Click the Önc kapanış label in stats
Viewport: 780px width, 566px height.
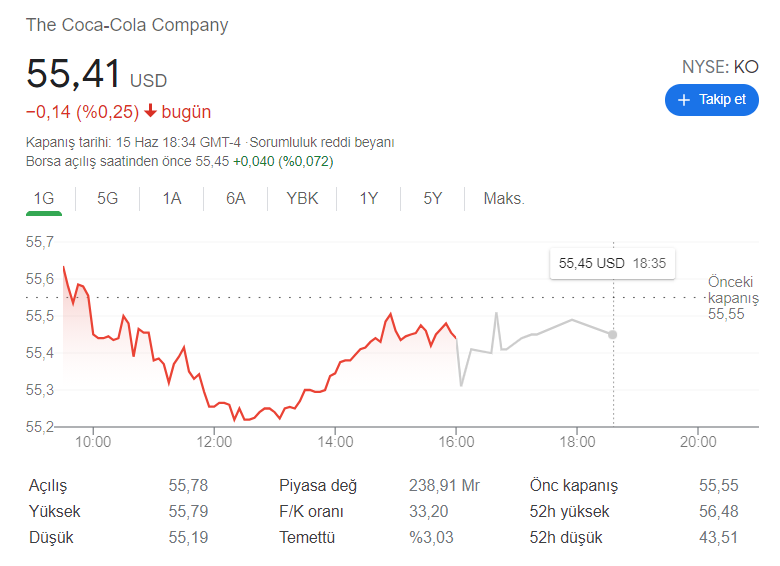[574, 485]
